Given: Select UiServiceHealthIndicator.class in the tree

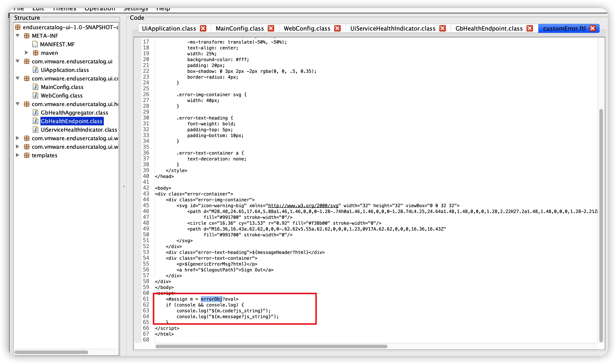Looking at the screenshot, I should (x=79, y=129).
